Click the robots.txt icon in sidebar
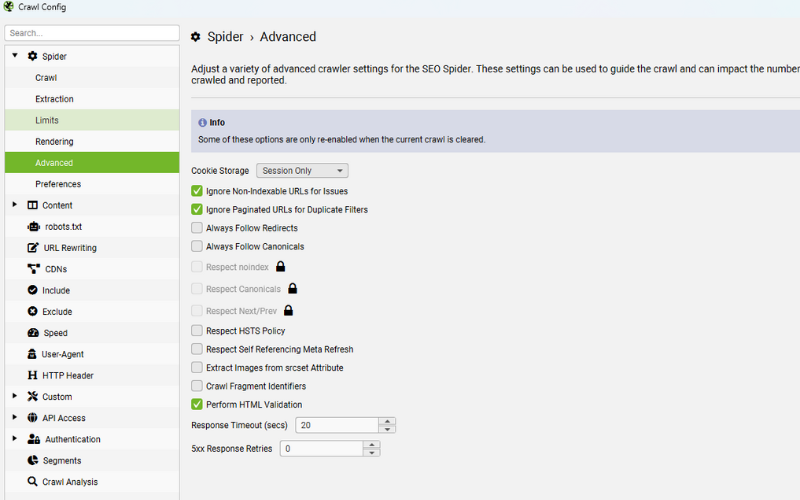 click(34, 227)
